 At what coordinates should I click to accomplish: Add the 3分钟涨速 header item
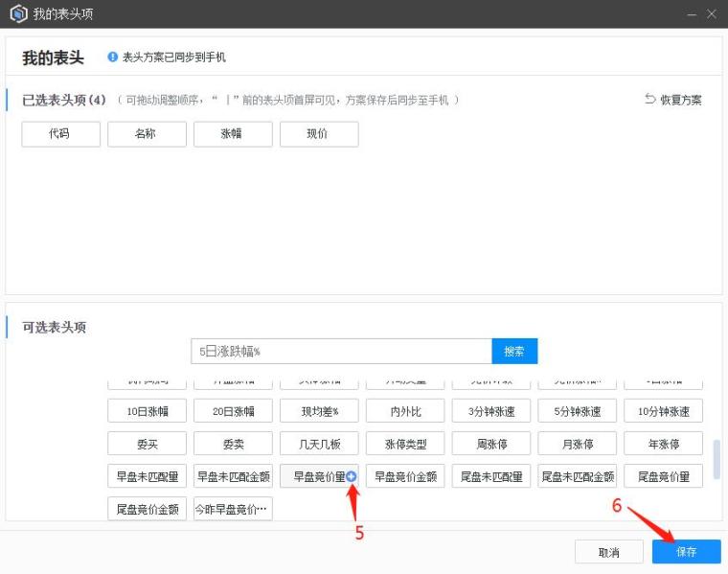click(x=491, y=411)
